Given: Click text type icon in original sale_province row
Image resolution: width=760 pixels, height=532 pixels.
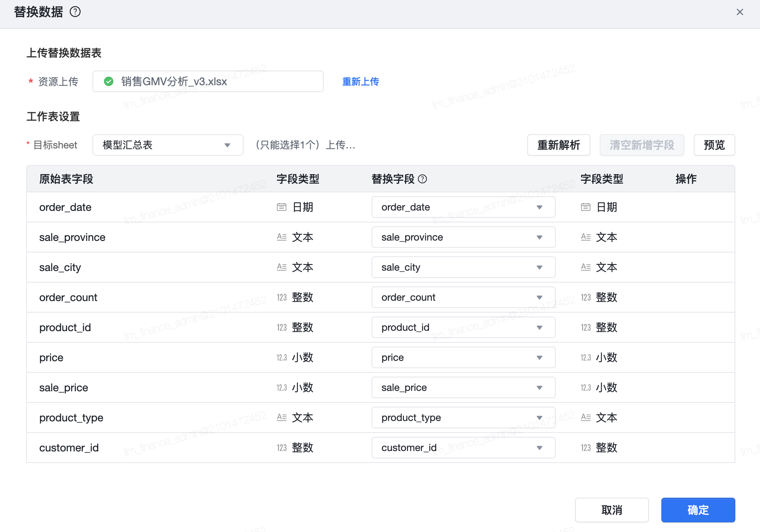Looking at the screenshot, I should (282, 237).
